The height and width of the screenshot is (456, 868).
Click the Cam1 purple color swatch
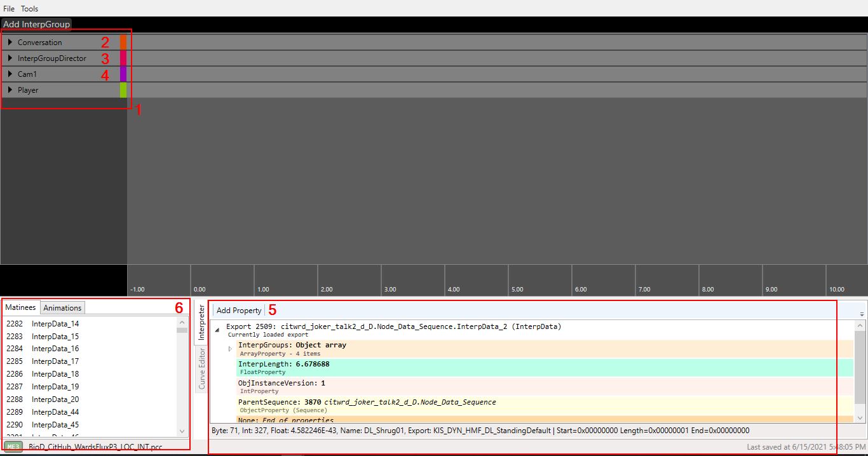pyautogui.click(x=123, y=74)
